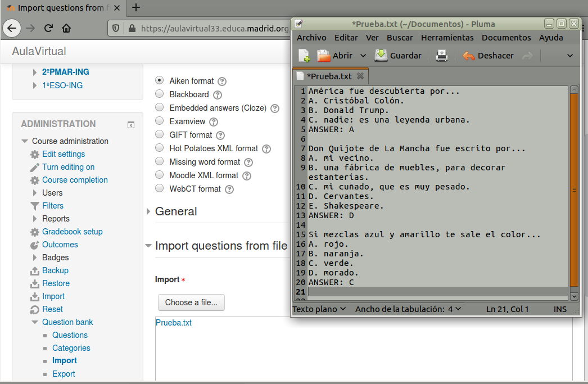Select the Blackboard radio button
Screen dimensions: 588x384
160,94
